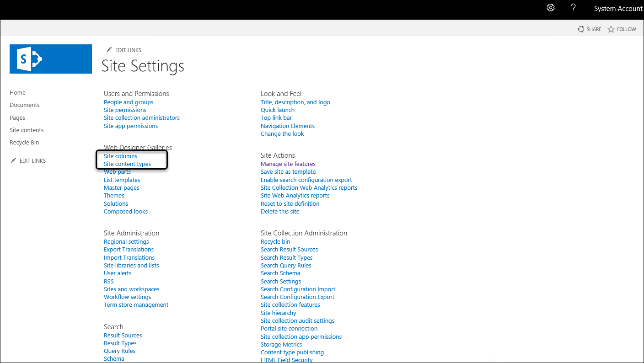
Task: Click Export Translations link
Action: 129,250
